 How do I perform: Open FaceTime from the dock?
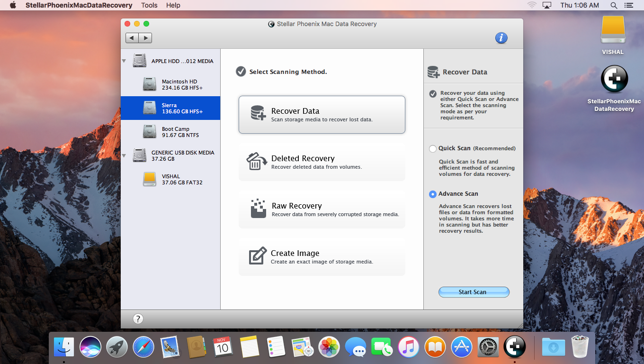tap(382, 347)
